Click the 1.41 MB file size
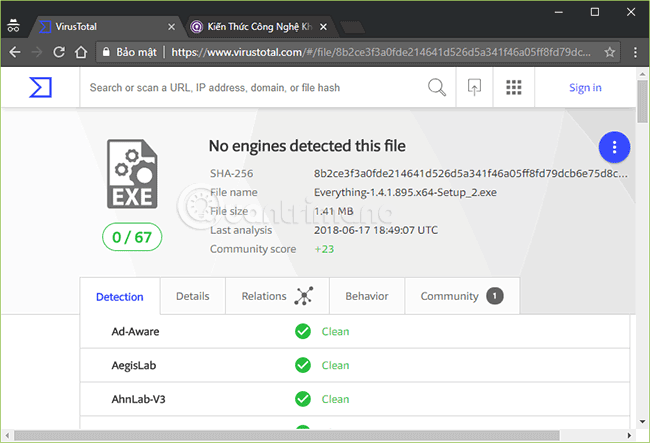 pos(333,211)
